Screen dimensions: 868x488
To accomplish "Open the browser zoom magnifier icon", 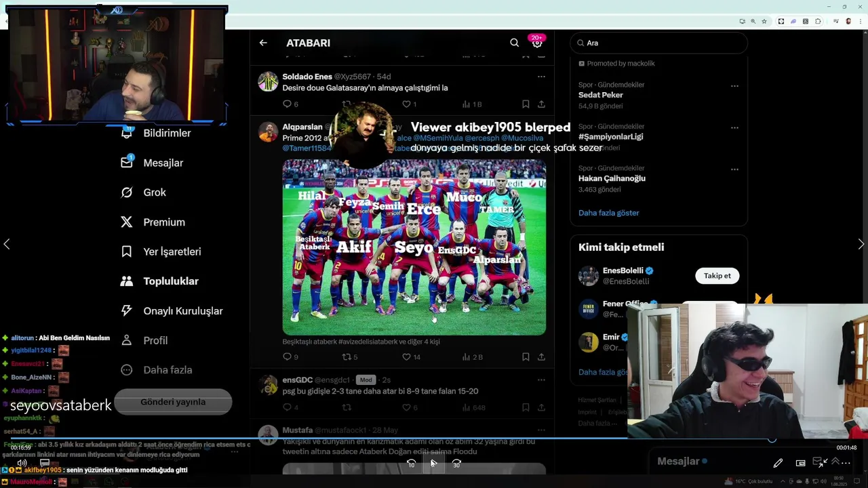I will [753, 22].
